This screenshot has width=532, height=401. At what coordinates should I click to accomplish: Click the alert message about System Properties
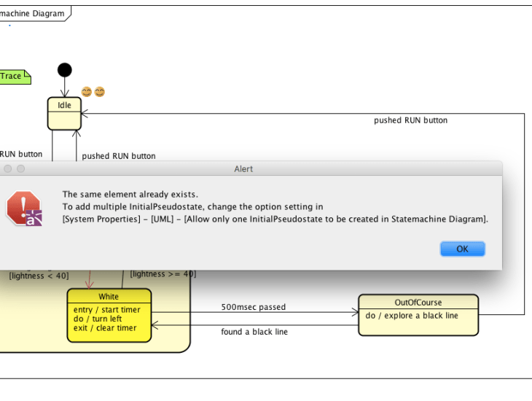(275, 219)
